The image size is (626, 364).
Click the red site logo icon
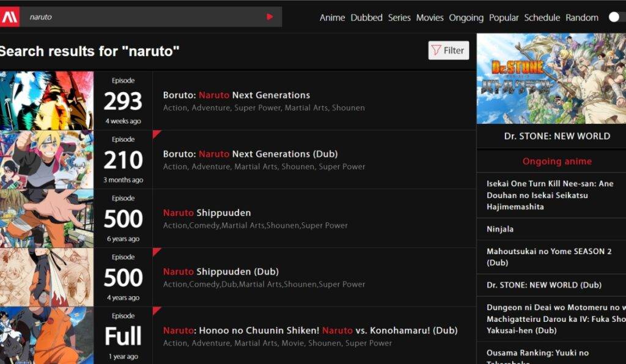(9, 16)
